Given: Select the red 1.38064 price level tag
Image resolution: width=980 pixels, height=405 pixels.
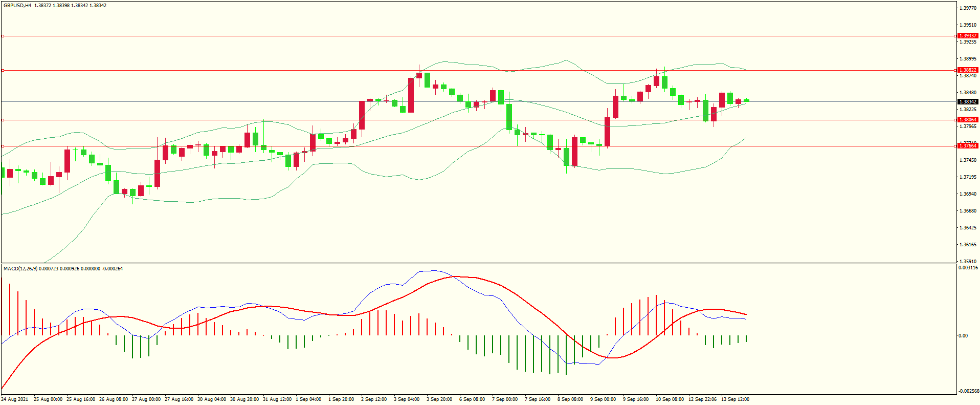Looking at the screenshot, I should [967, 120].
